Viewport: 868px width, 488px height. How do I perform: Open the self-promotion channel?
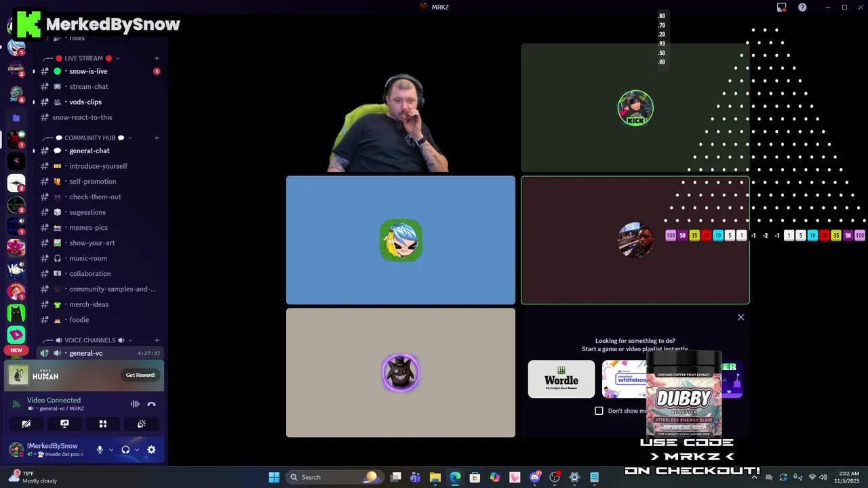click(x=100, y=182)
